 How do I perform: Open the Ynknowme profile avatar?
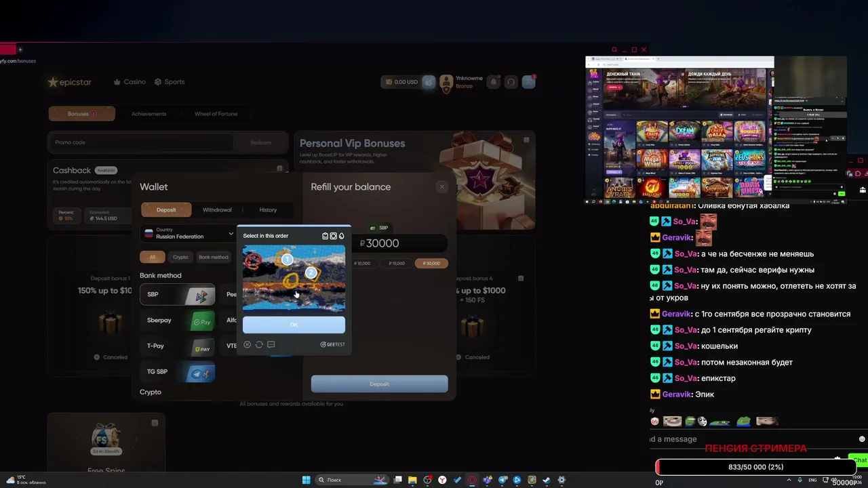pos(446,83)
